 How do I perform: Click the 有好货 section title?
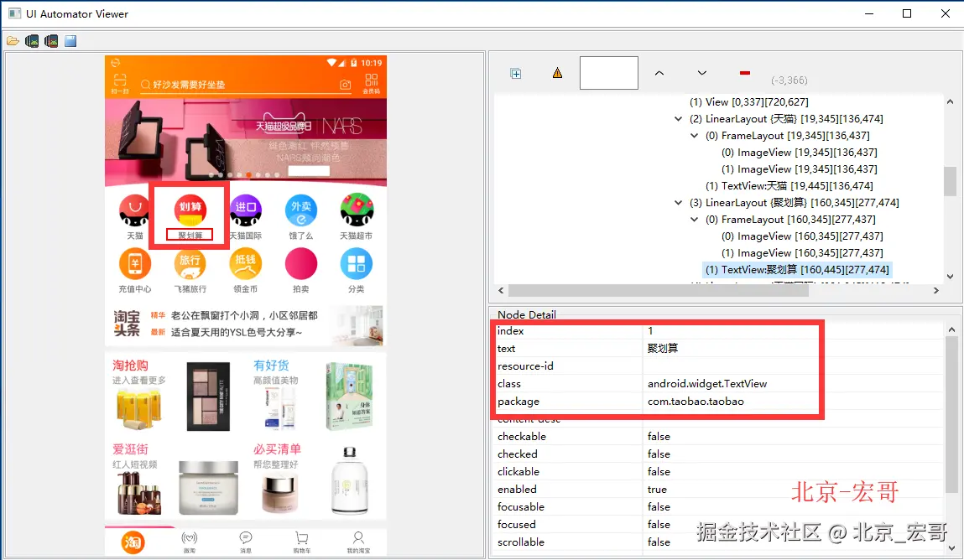click(271, 366)
